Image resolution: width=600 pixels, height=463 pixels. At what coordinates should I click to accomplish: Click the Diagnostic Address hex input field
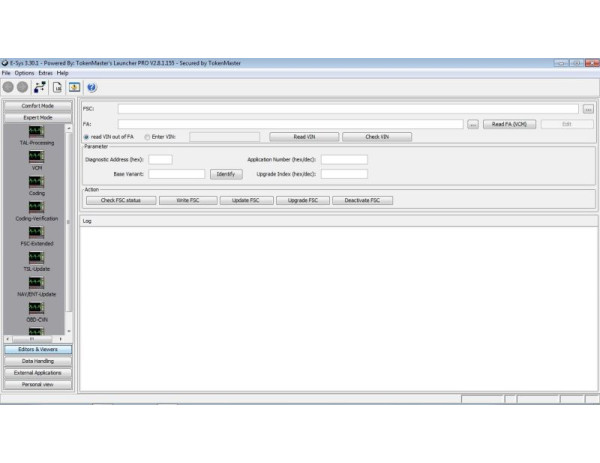click(160, 159)
